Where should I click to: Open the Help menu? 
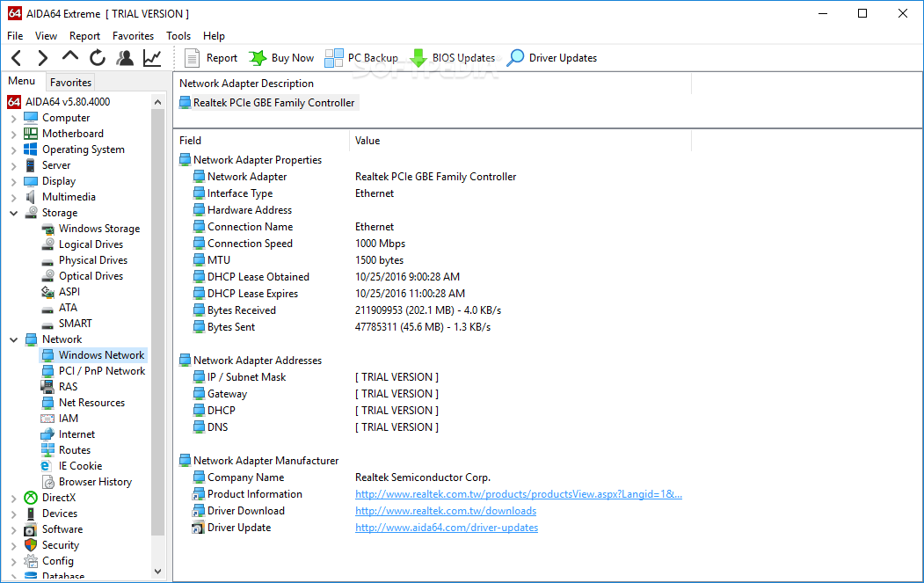click(214, 36)
